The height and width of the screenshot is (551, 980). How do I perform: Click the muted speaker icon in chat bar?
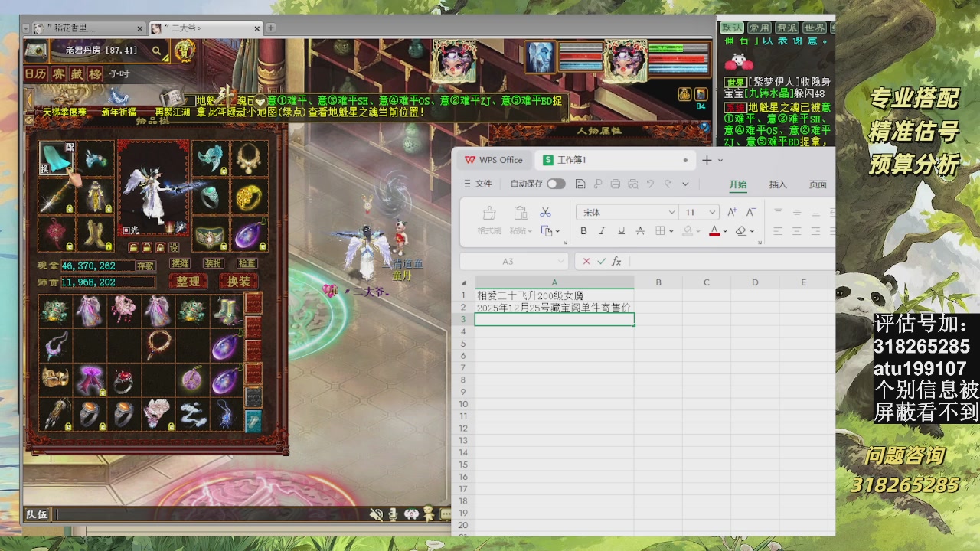tap(376, 514)
